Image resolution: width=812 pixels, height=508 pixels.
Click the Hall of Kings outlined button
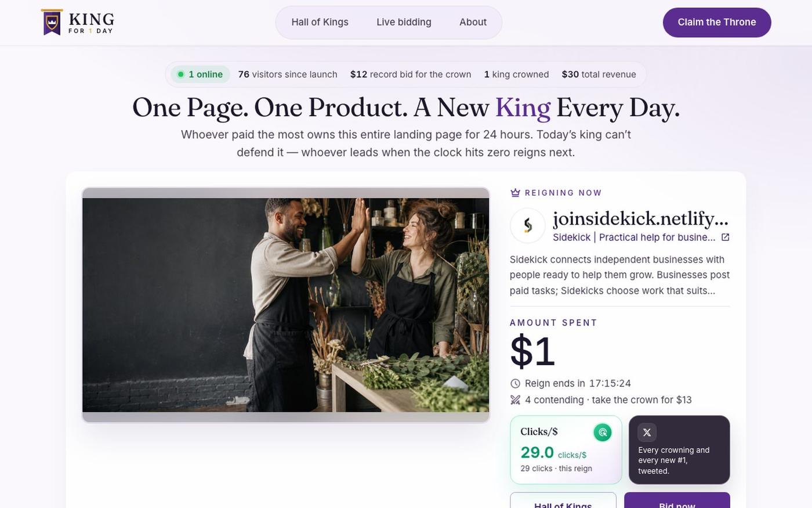pos(563,502)
